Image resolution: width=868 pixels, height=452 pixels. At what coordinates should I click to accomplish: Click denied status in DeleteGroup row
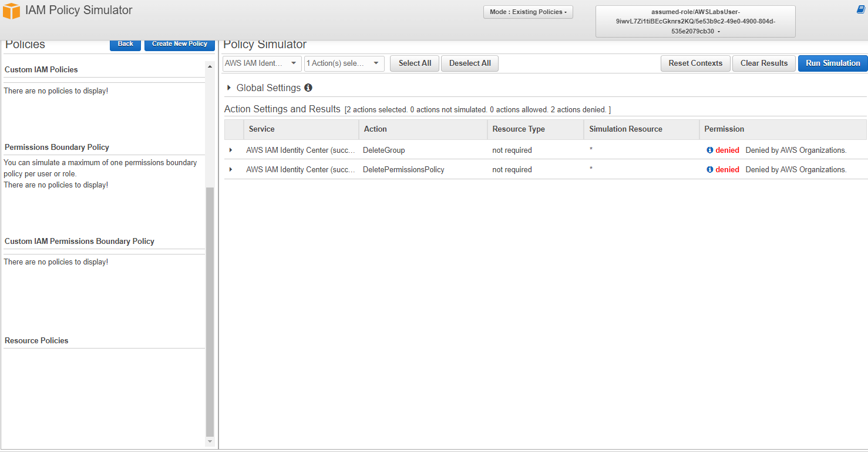(727, 150)
